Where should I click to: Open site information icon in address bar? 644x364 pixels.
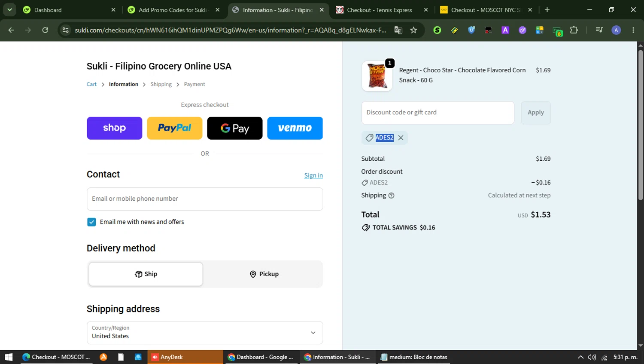pos(65,30)
